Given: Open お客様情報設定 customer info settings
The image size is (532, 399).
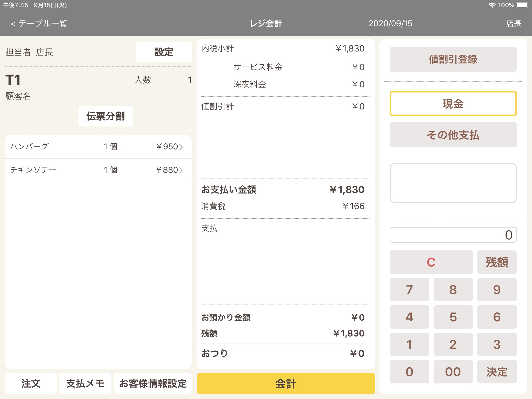Looking at the screenshot, I should pyautogui.click(x=153, y=383).
